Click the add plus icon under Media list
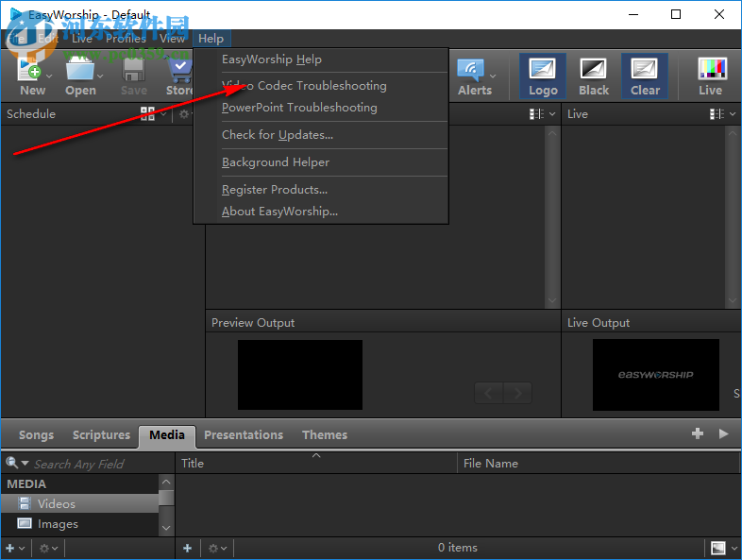 pyautogui.click(x=10, y=548)
